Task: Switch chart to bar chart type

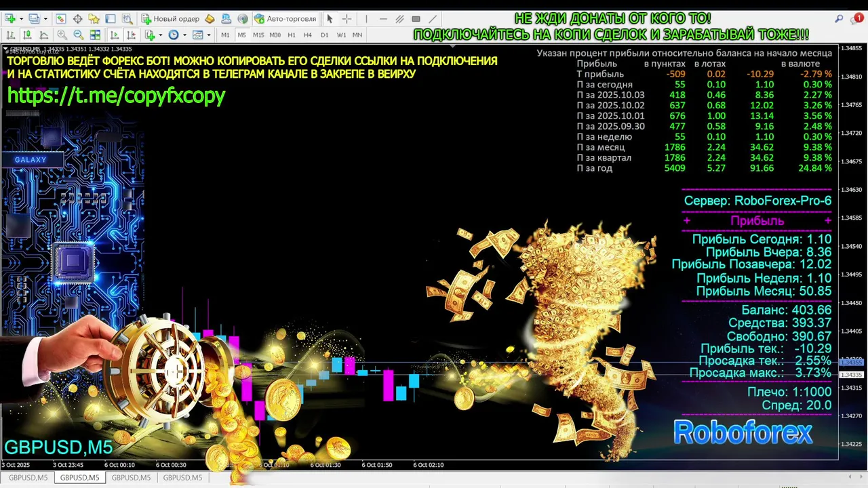Action: click(11, 35)
